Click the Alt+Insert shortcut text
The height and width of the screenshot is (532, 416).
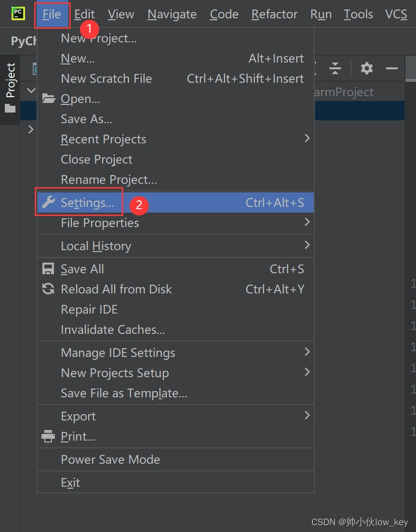pyautogui.click(x=276, y=58)
